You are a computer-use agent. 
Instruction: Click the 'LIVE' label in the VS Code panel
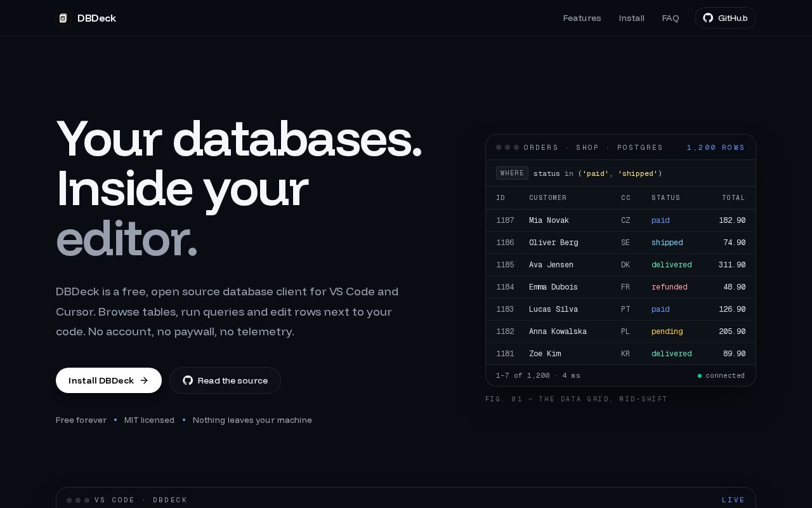click(x=733, y=500)
